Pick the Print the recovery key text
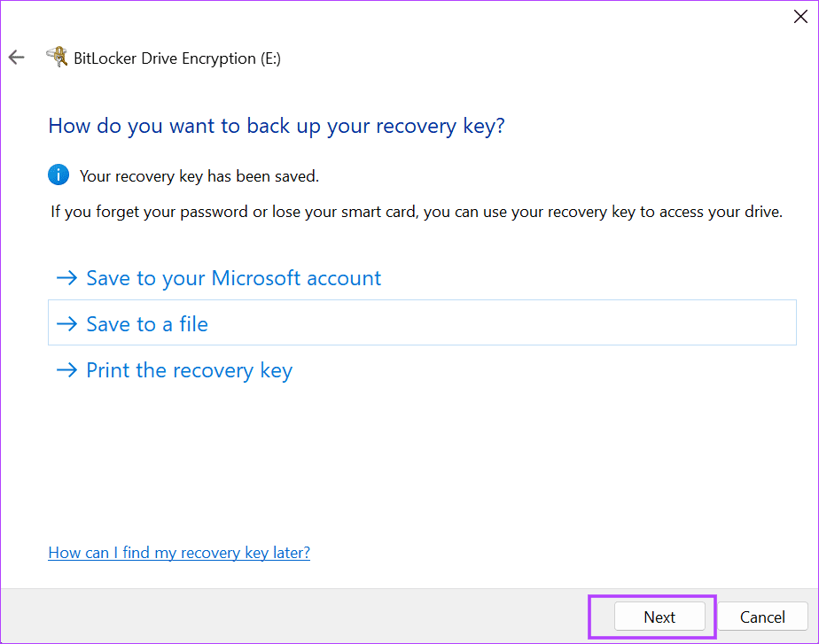The width and height of the screenshot is (819, 644). [189, 370]
